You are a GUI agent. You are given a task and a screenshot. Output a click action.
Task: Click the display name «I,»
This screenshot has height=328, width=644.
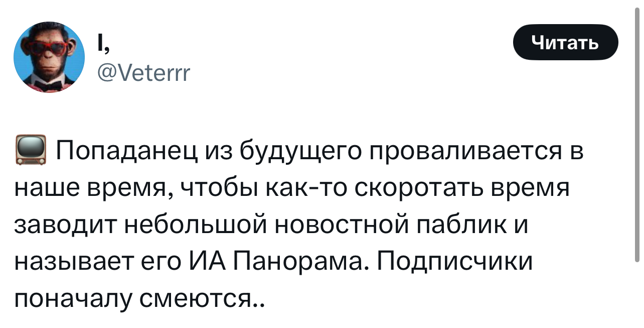pos(102,45)
